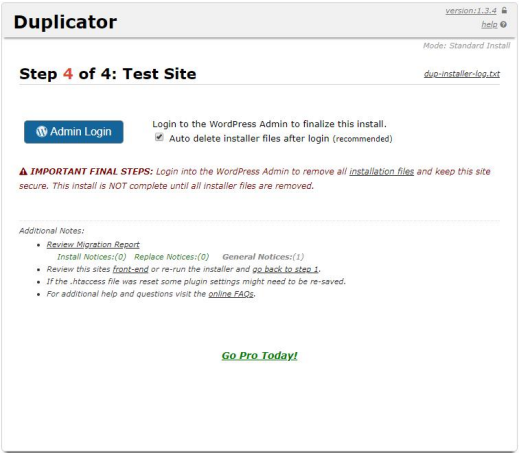Click the Duplicator title heading
Viewport: 519px width, 453px height.
pyautogui.click(x=65, y=22)
